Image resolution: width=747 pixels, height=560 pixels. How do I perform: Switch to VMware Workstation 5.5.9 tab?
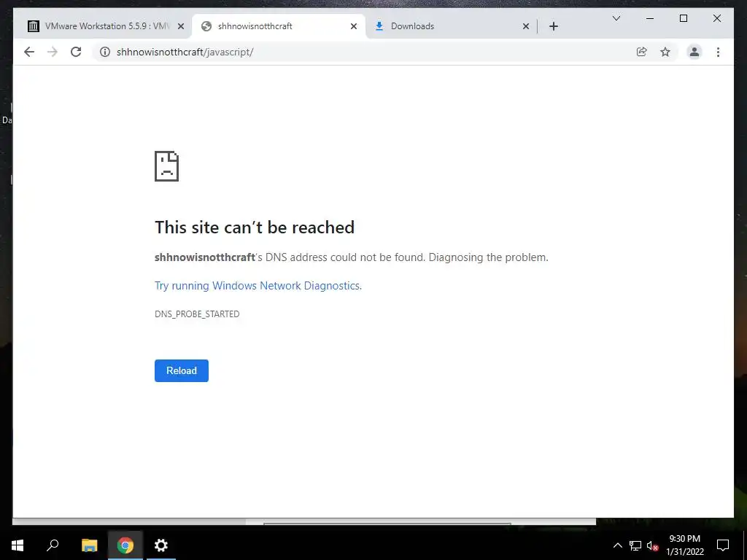pos(106,26)
